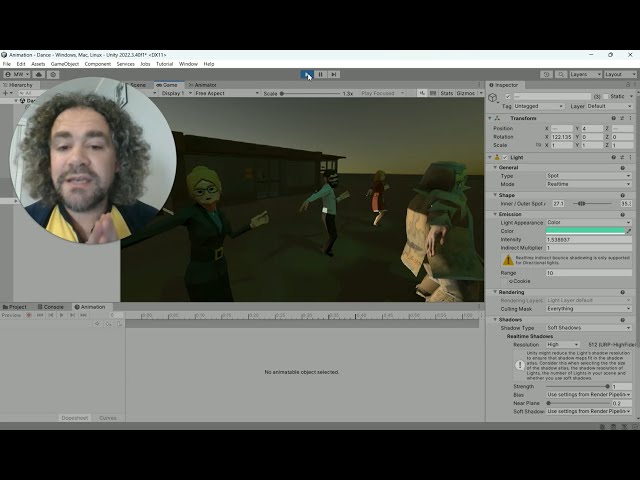Open the Component menu
The width and height of the screenshot is (640, 480).
(98, 64)
